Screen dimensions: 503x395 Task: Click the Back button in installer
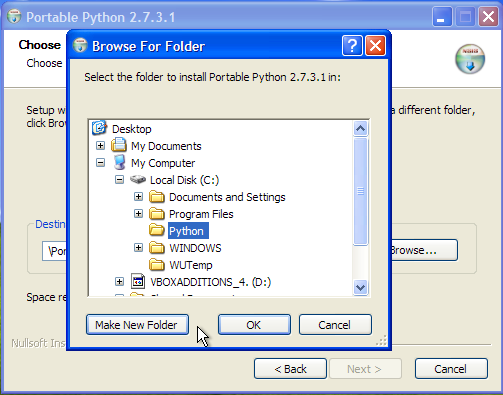(x=290, y=369)
